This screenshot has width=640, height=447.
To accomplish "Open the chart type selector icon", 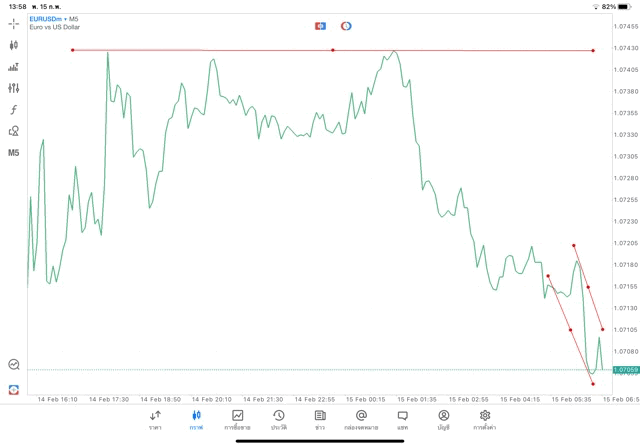I will point(14,45).
